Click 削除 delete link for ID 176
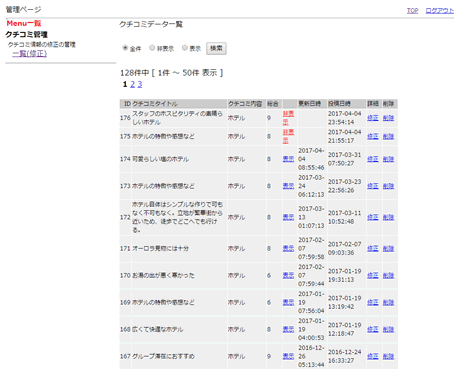Viewport: 464px width, 369px height. coord(388,118)
